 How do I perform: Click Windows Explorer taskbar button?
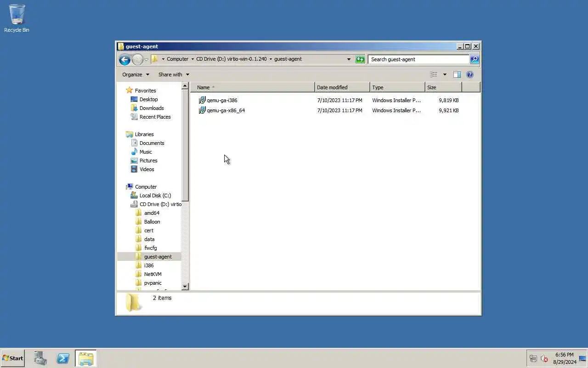[86, 358]
